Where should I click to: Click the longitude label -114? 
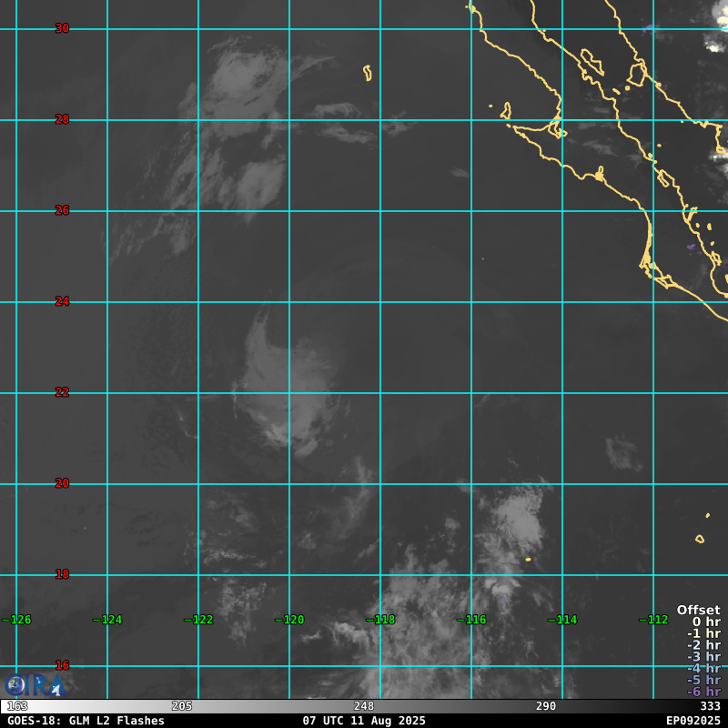562,620
